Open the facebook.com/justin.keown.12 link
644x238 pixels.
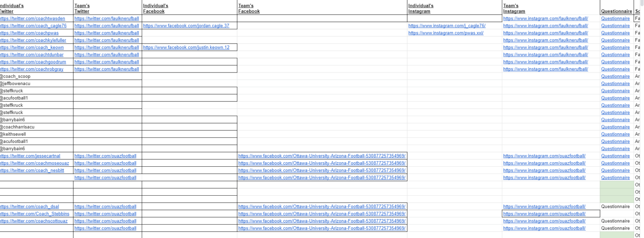coord(186,47)
